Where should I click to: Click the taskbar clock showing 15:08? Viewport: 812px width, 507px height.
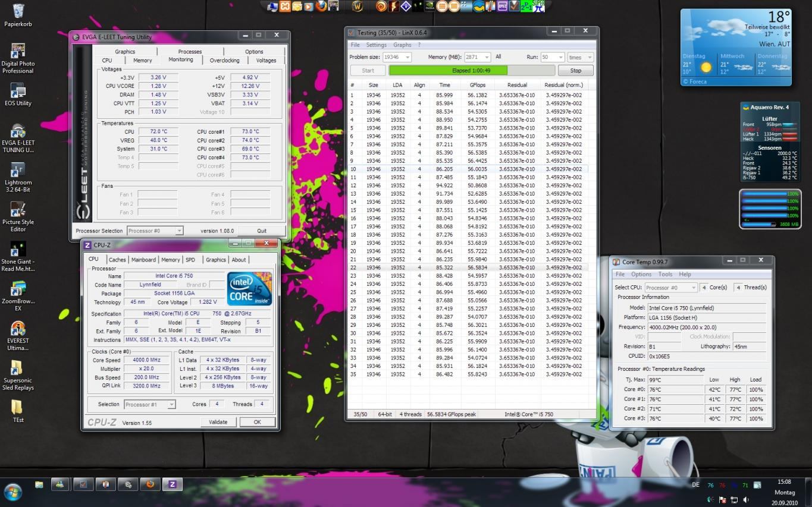(x=784, y=482)
